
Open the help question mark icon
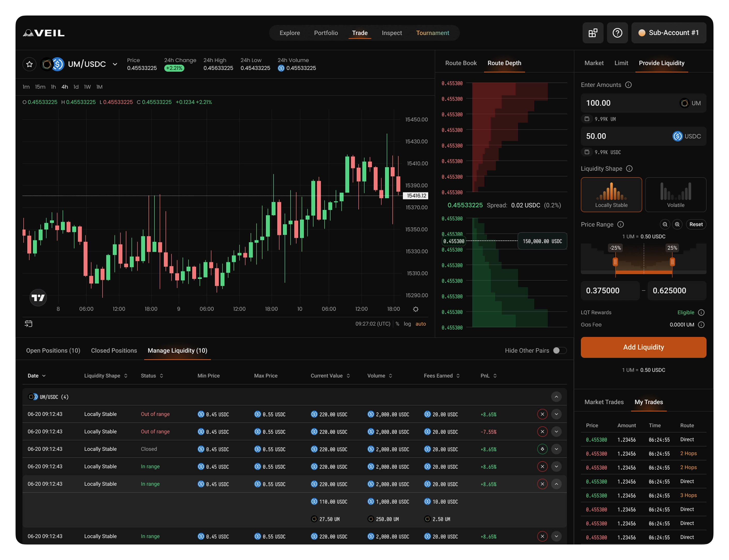pyautogui.click(x=617, y=33)
